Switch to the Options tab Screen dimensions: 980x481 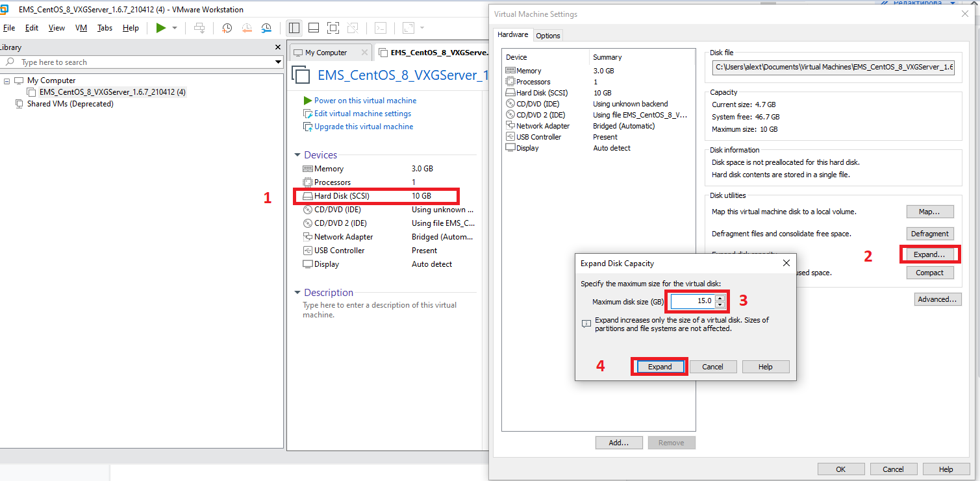tap(547, 36)
